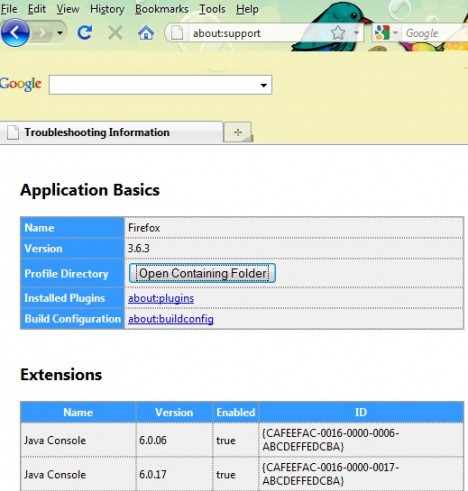Open the address bar history dropdown arrow
The image size is (468, 491).
356,33
